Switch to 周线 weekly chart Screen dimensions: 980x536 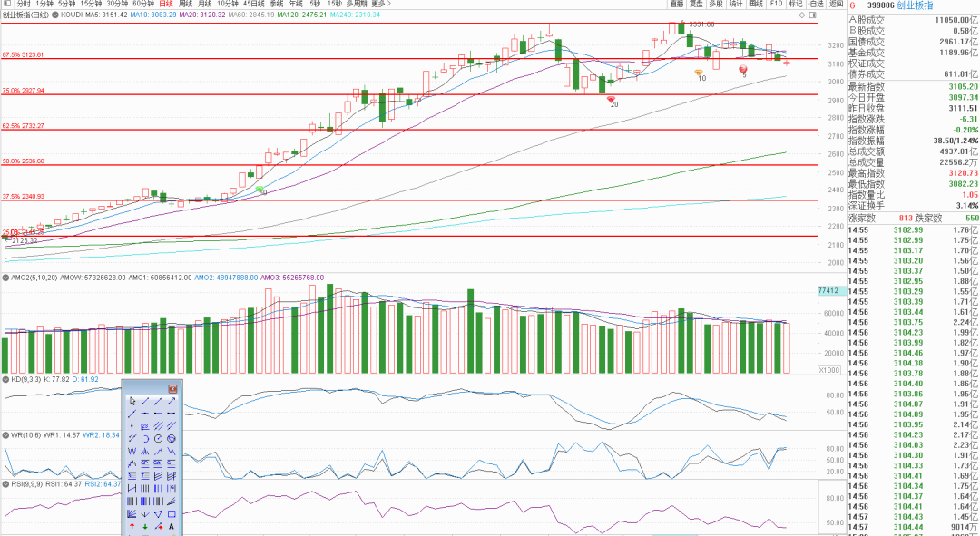186,4
